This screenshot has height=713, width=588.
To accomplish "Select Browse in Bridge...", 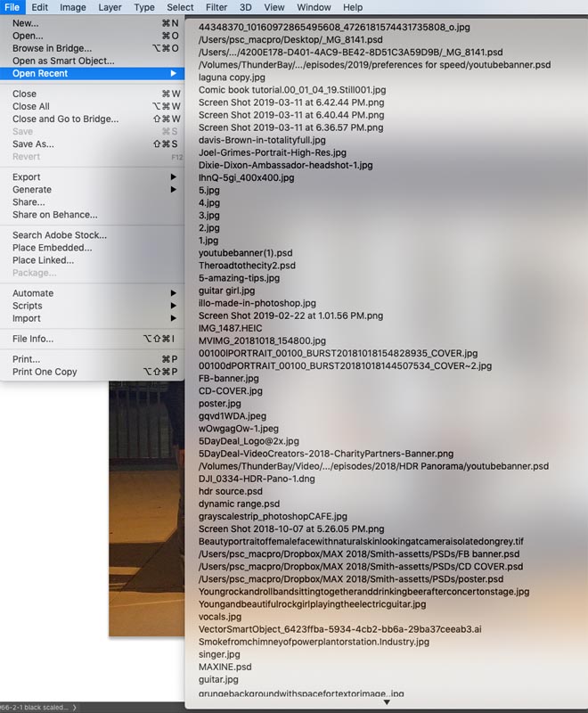I will (x=93, y=48).
